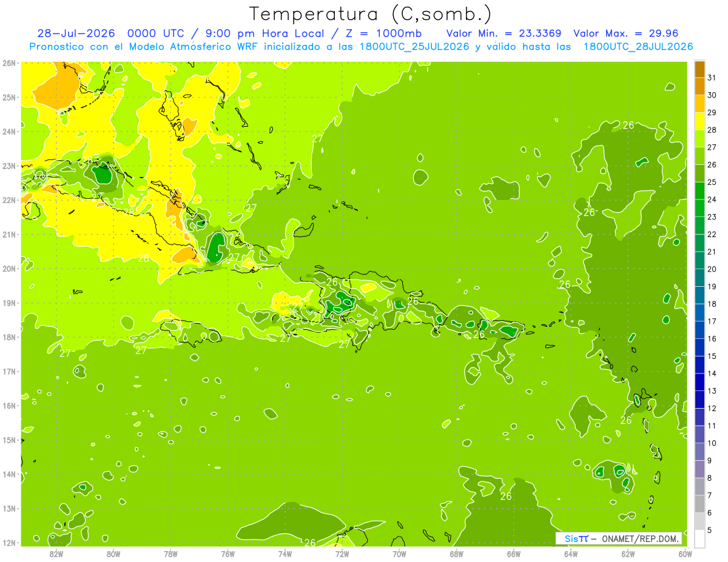
Task: Click the 1800UTC_28JUL2026 forecast validity text
Action: (x=638, y=47)
